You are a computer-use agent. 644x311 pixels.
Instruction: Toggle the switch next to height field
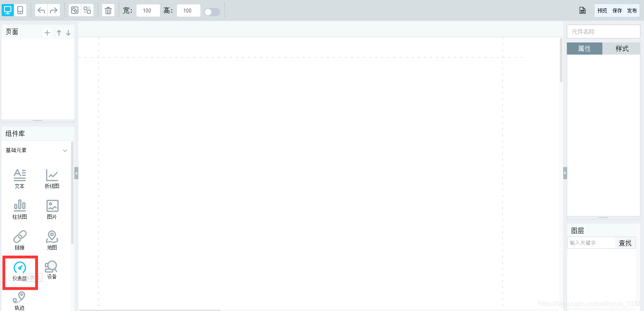(212, 12)
